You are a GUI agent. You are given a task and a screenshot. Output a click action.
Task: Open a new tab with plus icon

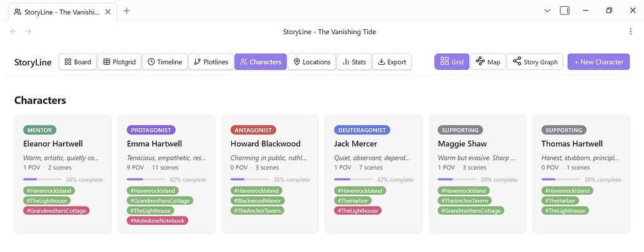coord(127,11)
